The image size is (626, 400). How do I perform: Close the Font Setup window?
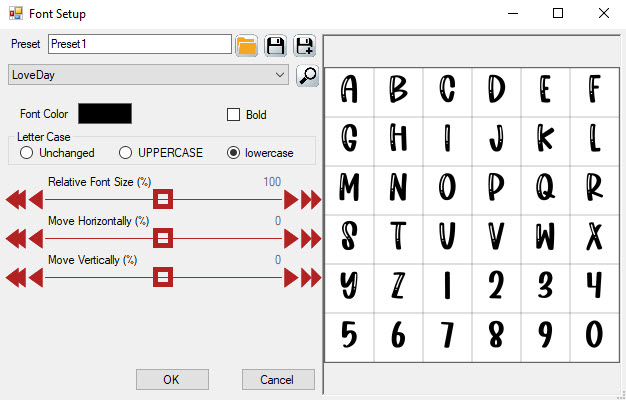[604, 13]
